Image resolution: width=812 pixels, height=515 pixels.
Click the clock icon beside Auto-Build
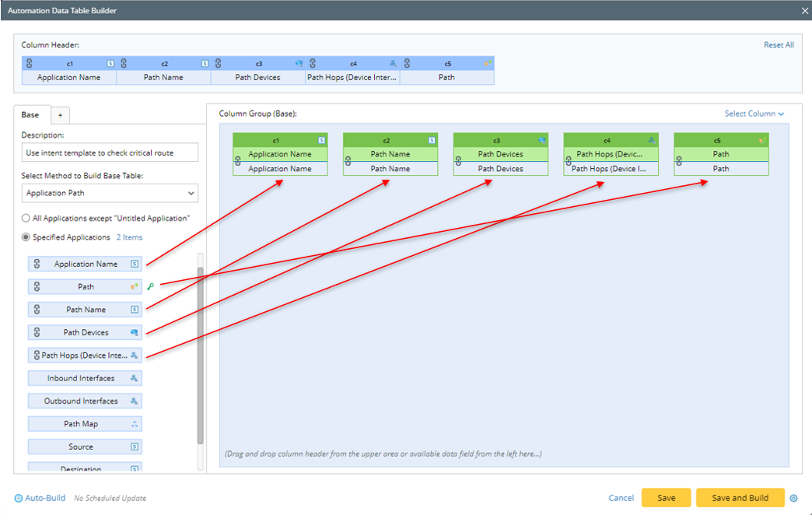18,498
